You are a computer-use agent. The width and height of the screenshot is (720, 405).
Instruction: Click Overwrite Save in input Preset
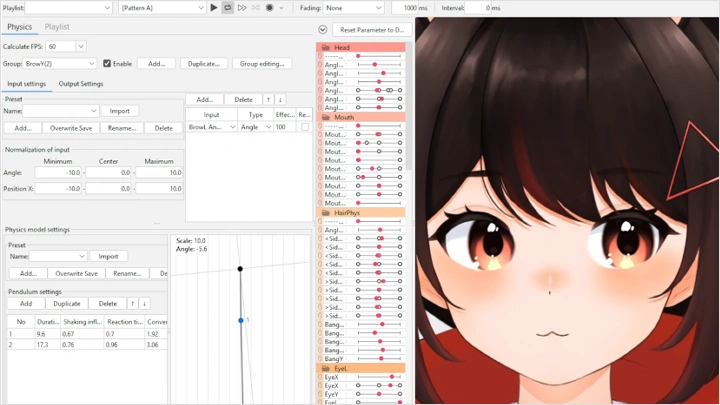[x=71, y=128]
